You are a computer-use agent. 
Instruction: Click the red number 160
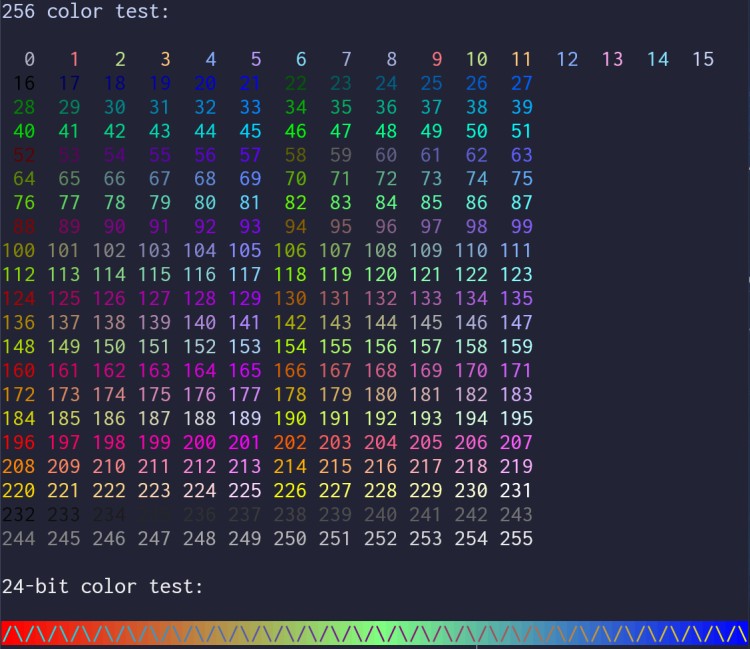19,371
